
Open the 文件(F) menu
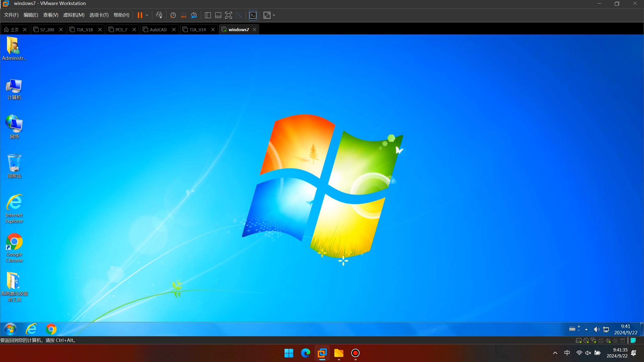tap(11, 15)
